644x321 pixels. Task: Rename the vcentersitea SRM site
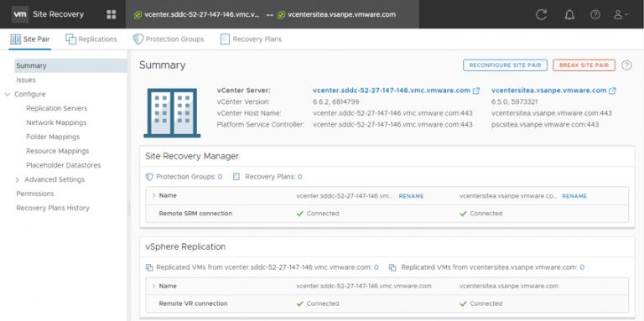coord(574,196)
